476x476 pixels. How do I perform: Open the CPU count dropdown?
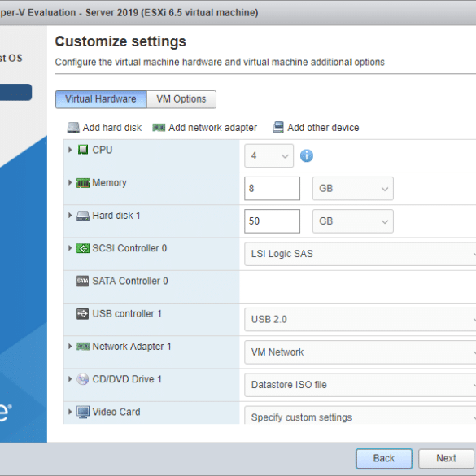[x=269, y=155]
